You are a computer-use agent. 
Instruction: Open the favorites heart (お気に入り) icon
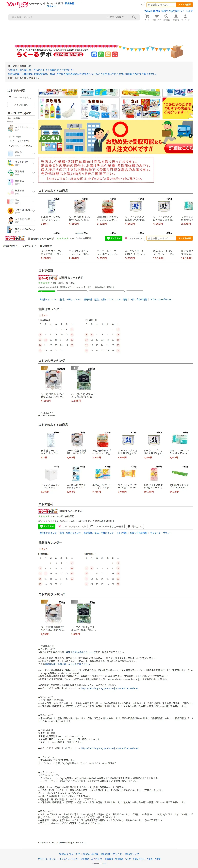pyautogui.click(x=157, y=17)
